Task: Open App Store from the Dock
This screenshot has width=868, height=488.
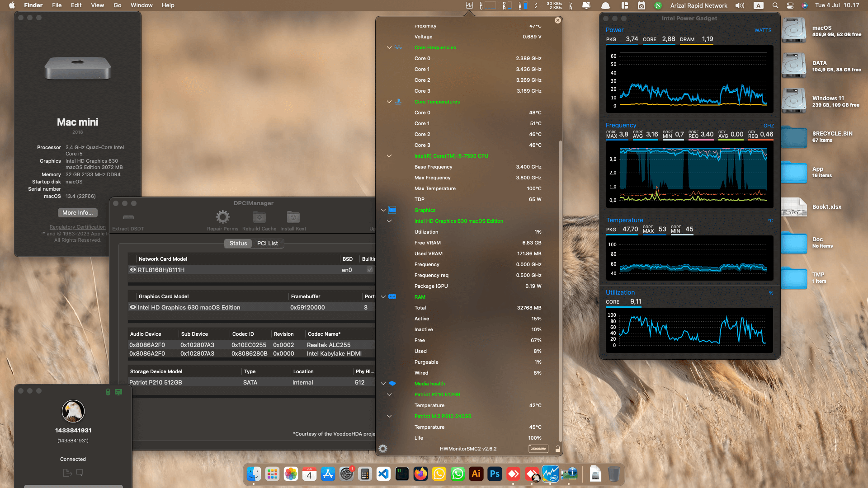Action: (x=328, y=474)
